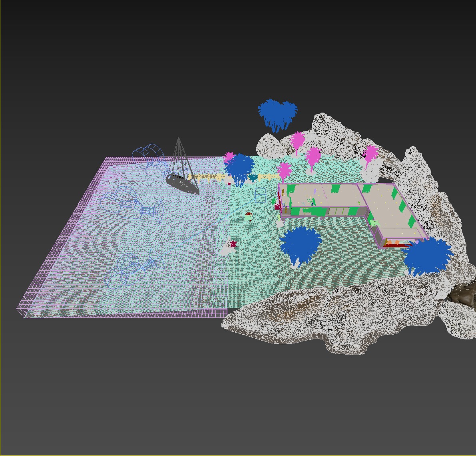This screenshot has height=456, width=476.
Task: Select the blue tree next to the yellow dock
Action: 240,169
